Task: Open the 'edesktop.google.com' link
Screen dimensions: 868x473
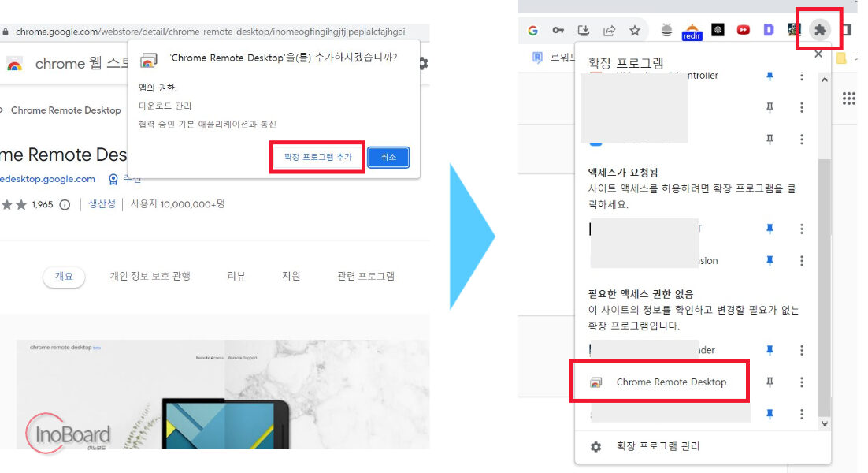Action: tap(47, 179)
